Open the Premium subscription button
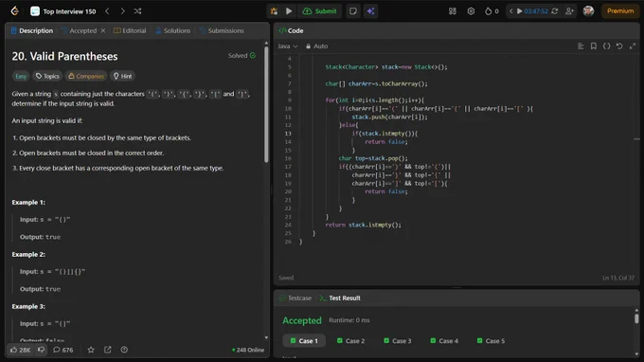 620,11
